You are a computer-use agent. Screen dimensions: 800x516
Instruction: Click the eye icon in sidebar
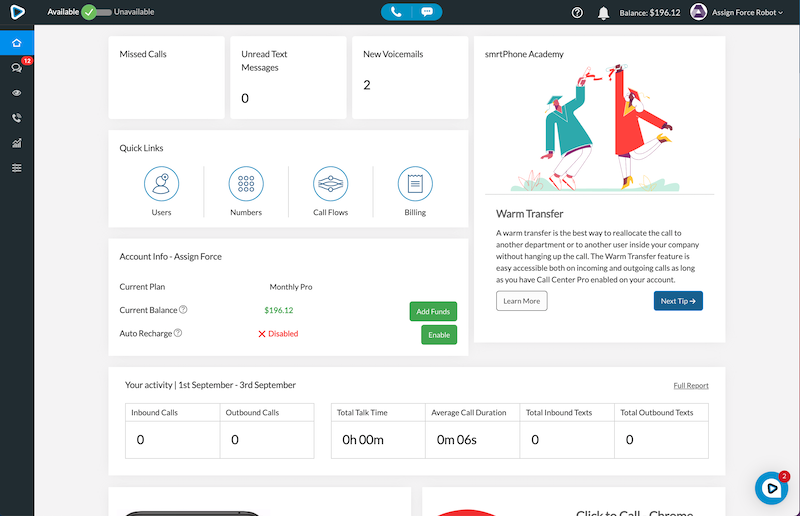pos(16,93)
